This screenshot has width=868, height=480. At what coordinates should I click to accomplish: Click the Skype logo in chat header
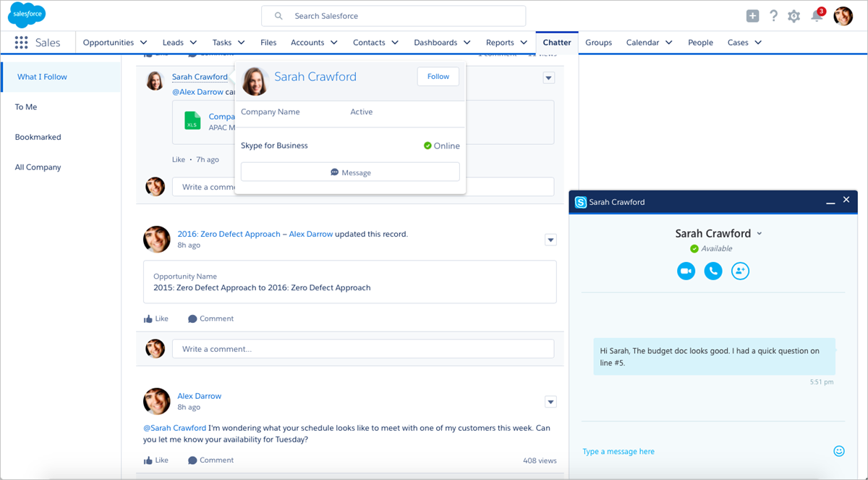580,202
